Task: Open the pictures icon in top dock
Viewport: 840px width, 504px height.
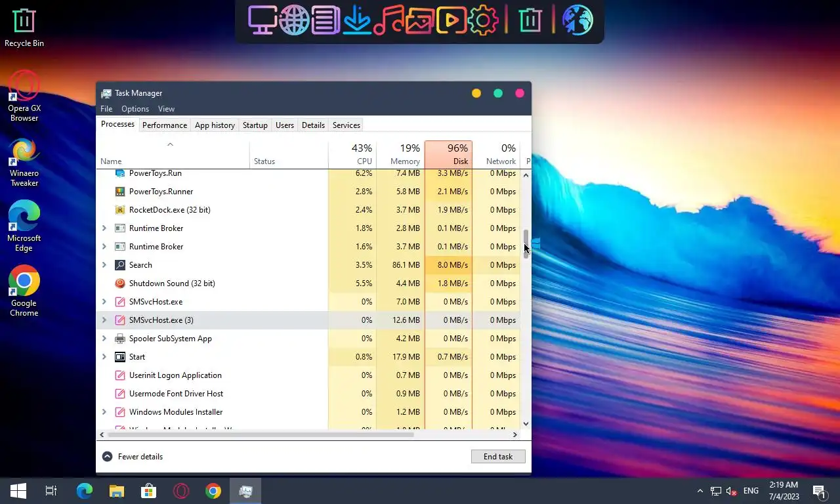Action: (x=419, y=20)
